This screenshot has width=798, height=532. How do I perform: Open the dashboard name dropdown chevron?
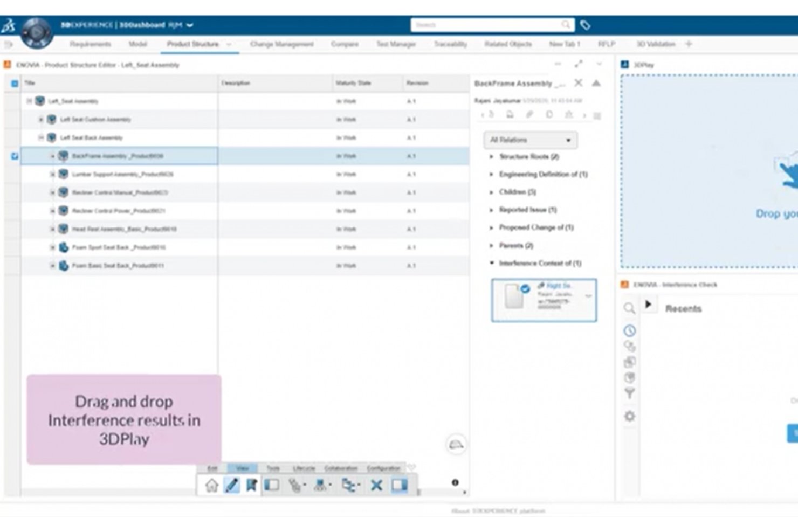point(190,25)
